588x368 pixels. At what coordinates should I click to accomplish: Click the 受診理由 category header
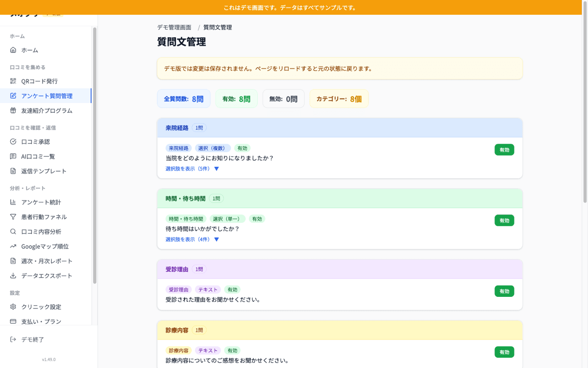(340, 269)
